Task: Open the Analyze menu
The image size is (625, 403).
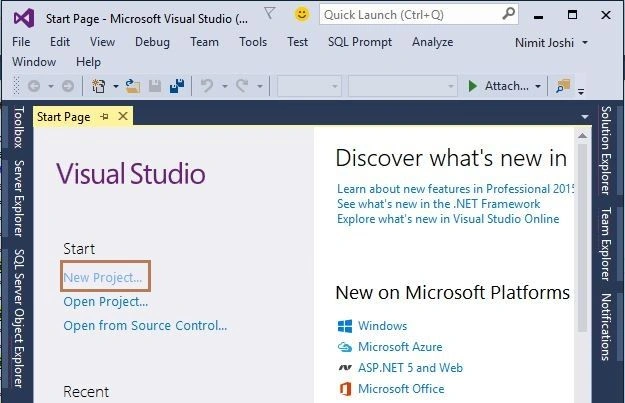Action: click(x=432, y=42)
